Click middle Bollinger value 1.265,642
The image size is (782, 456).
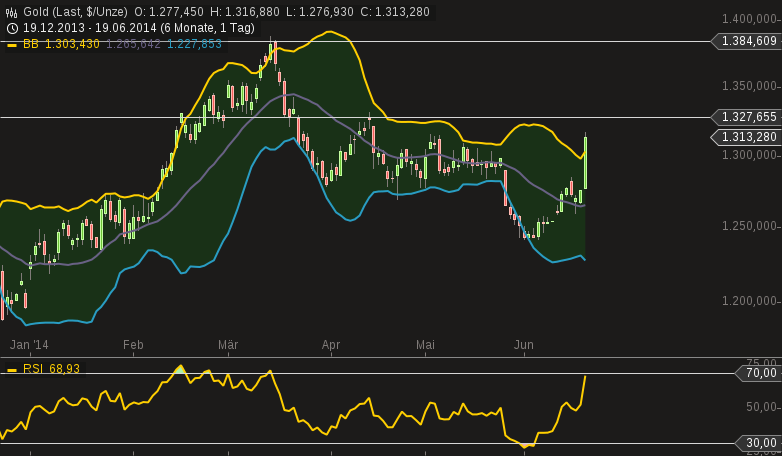tap(133, 44)
